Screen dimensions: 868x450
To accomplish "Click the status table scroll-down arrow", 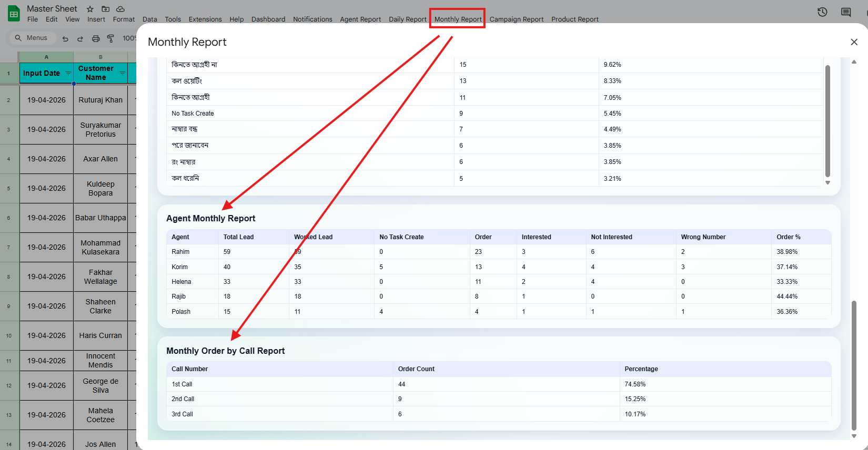I will click(827, 182).
